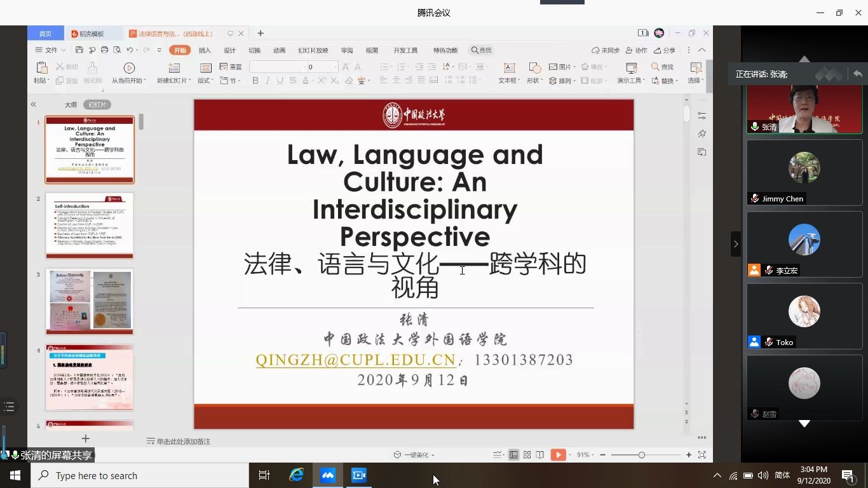The height and width of the screenshot is (488, 868).
Task: Open the font name combo box
Action: coord(278,67)
